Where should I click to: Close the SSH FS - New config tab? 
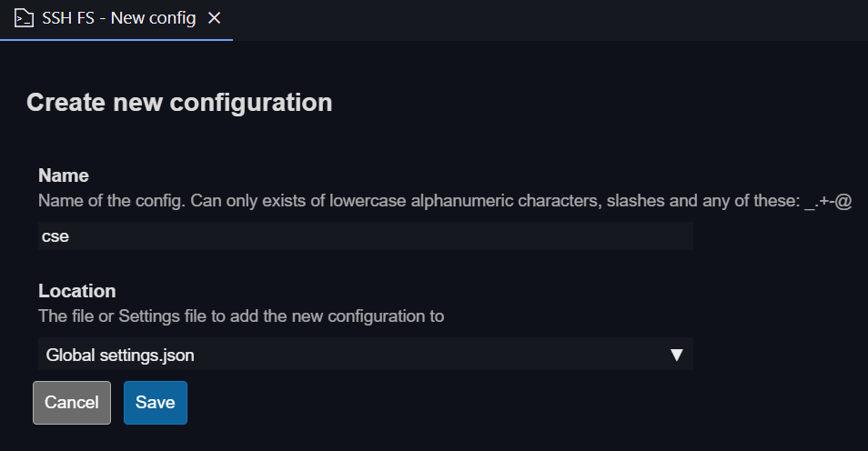coord(214,18)
